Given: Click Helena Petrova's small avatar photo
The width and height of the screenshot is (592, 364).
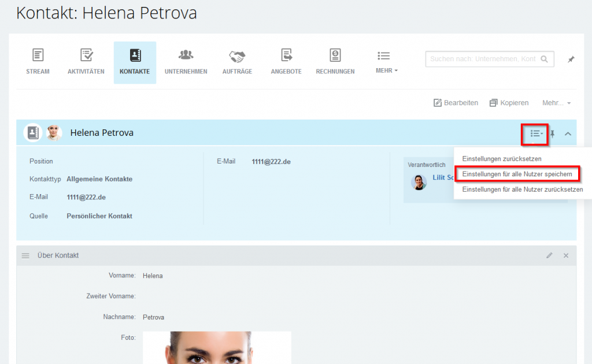Looking at the screenshot, I should (x=54, y=133).
